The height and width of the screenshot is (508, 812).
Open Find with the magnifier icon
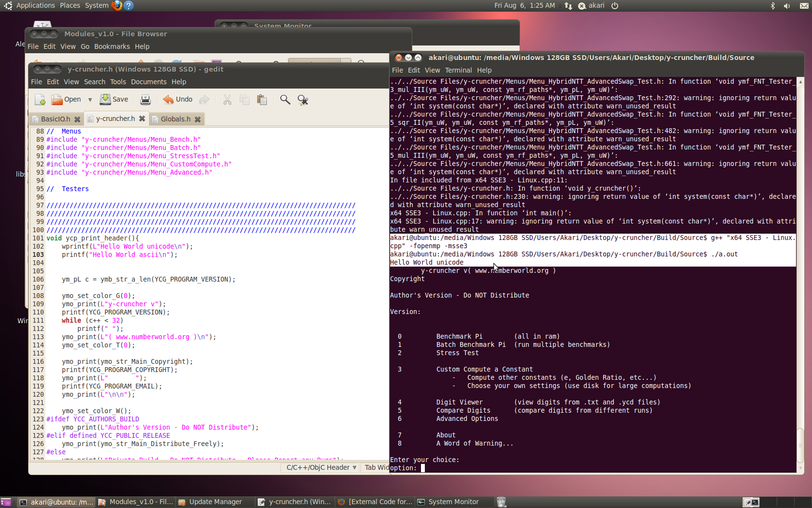point(285,100)
